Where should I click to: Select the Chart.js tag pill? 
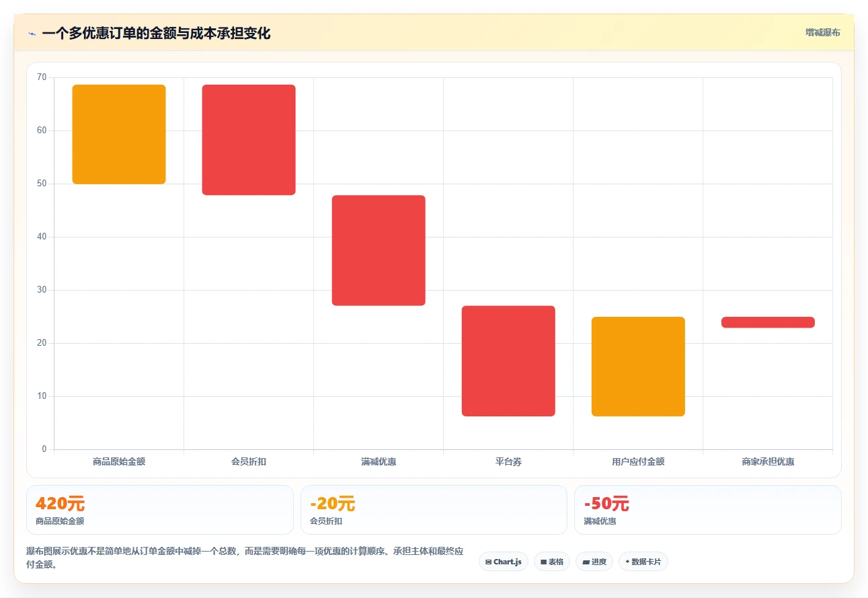[x=504, y=562]
